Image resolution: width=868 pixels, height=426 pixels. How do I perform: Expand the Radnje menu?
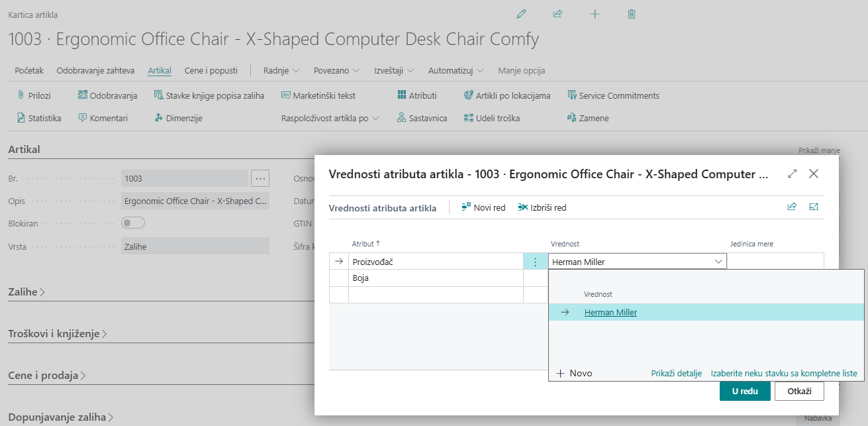point(281,70)
